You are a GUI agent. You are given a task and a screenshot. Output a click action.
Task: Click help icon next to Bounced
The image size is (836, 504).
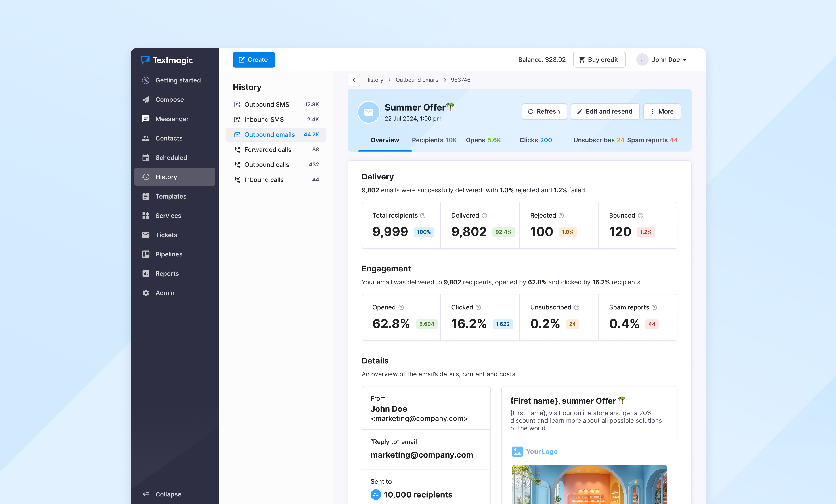(640, 216)
